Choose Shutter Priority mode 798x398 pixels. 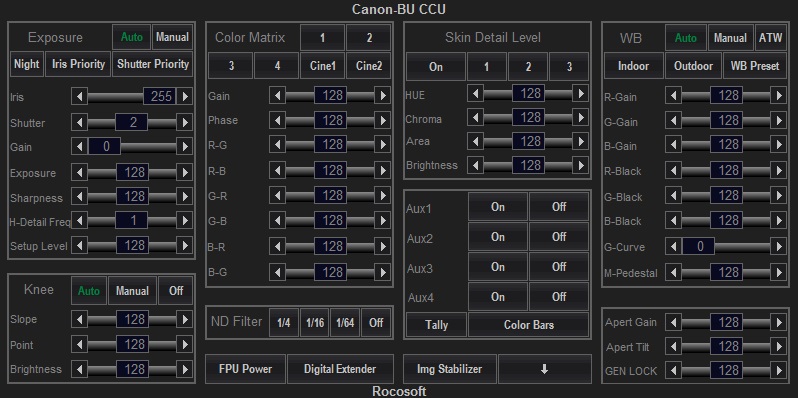tap(153, 64)
